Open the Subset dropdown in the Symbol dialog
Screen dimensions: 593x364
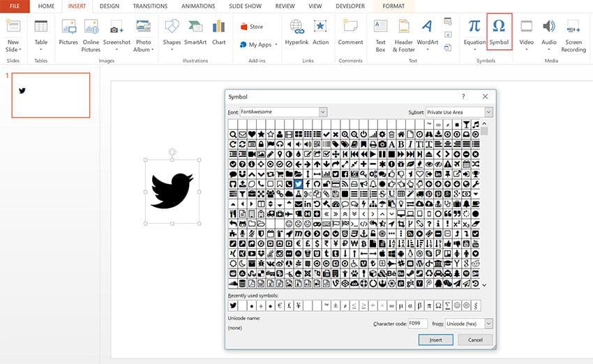pyautogui.click(x=488, y=112)
